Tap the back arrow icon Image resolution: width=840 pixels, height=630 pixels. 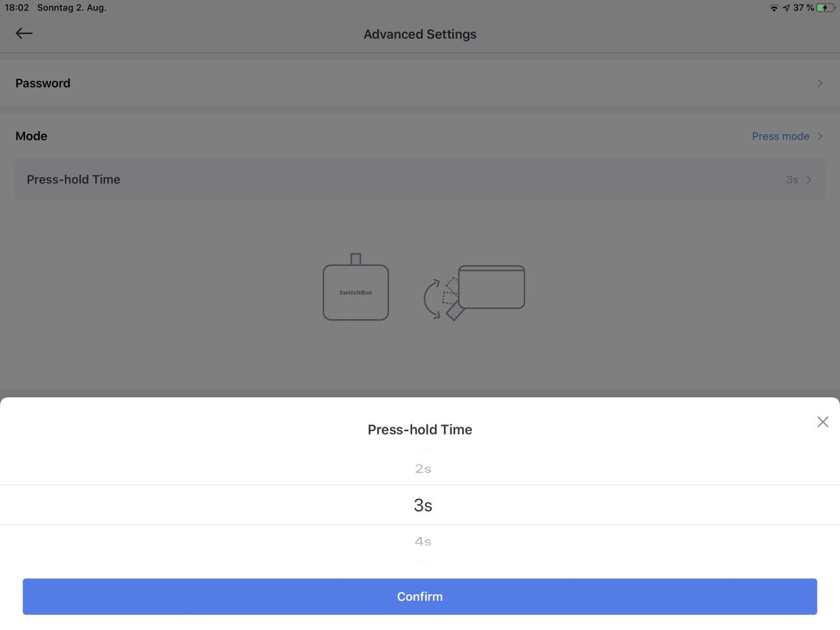point(24,33)
